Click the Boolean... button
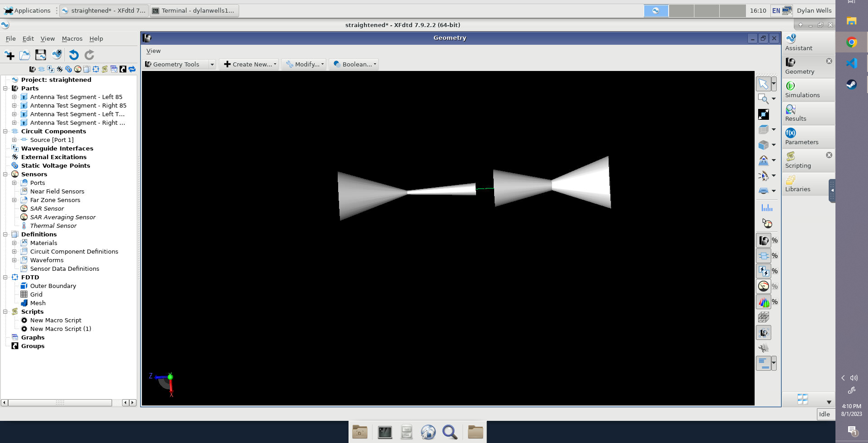 (354, 65)
